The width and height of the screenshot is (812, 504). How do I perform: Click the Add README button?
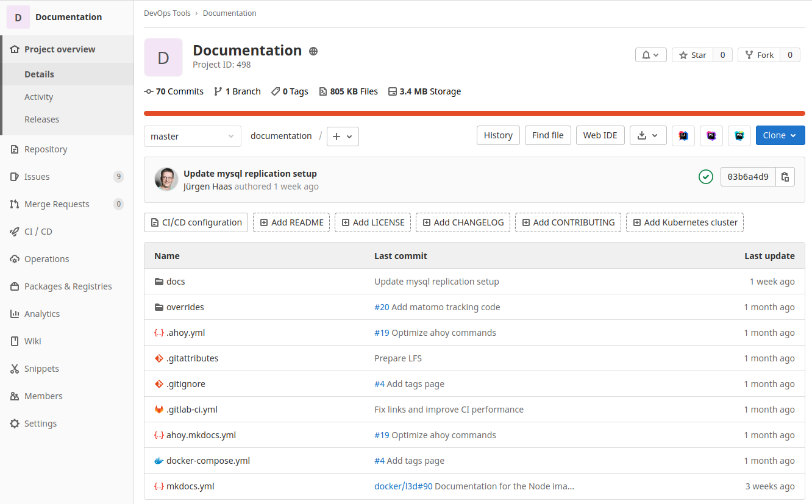click(x=291, y=222)
